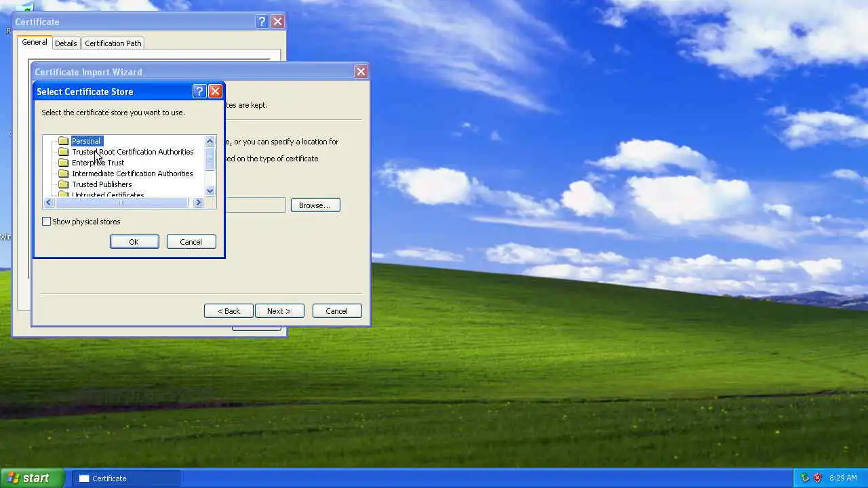
Task: Click the taskbar clock showing 8:29 AM
Action: click(843, 478)
